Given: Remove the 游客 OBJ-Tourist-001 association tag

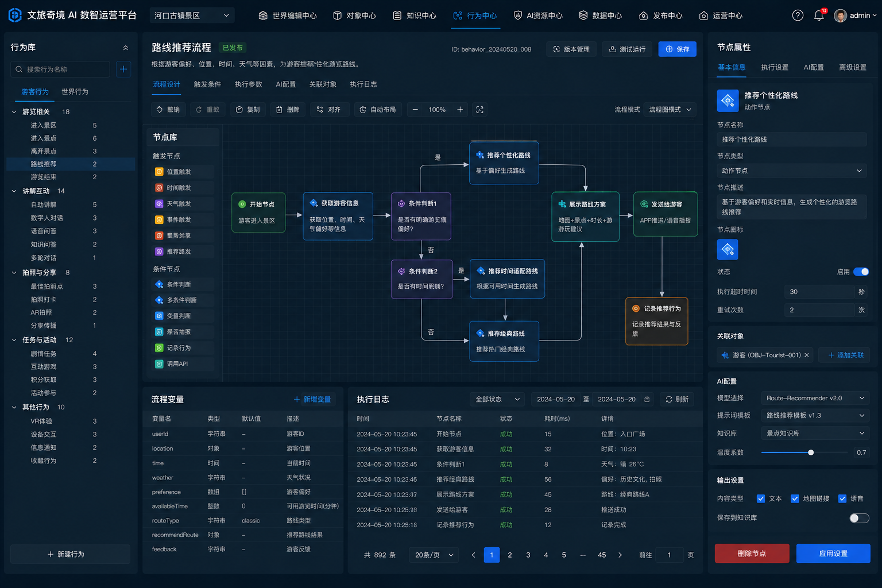Looking at the screenshot, I should (807, 355).
